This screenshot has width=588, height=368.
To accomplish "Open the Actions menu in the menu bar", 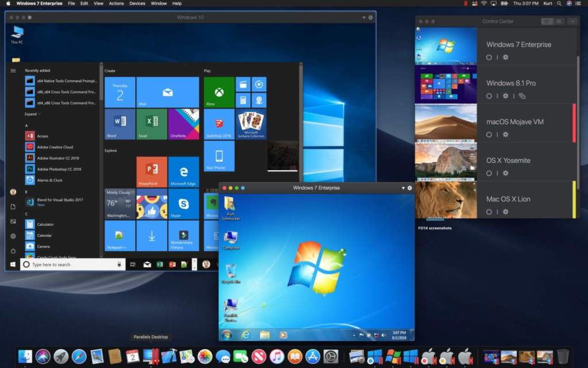I will pos(116,3).
